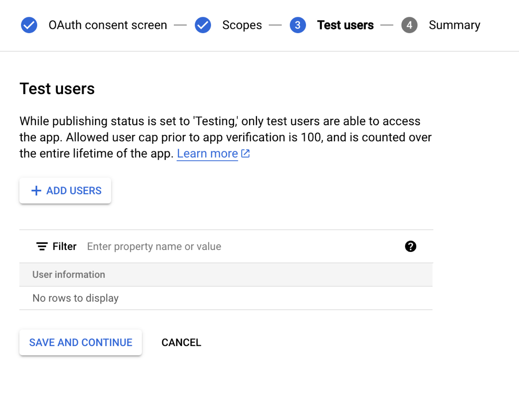The image size is (519, 420).
Task: Click the No rows to display row
Action: [x=76, y=298]
